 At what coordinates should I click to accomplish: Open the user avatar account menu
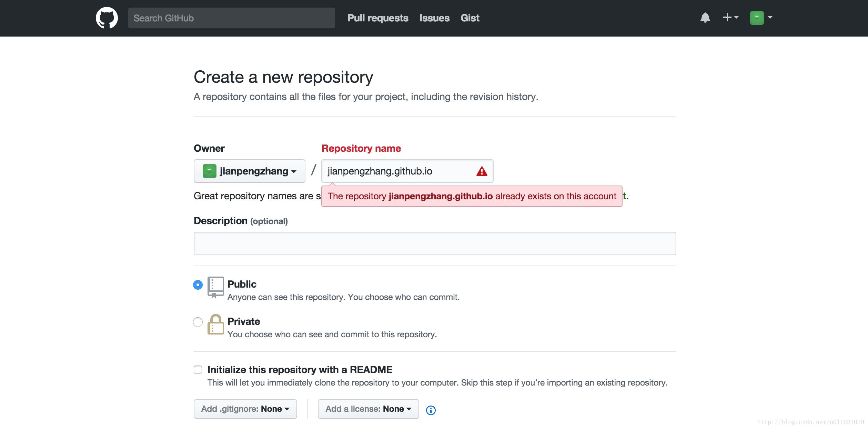pos(761,18)
